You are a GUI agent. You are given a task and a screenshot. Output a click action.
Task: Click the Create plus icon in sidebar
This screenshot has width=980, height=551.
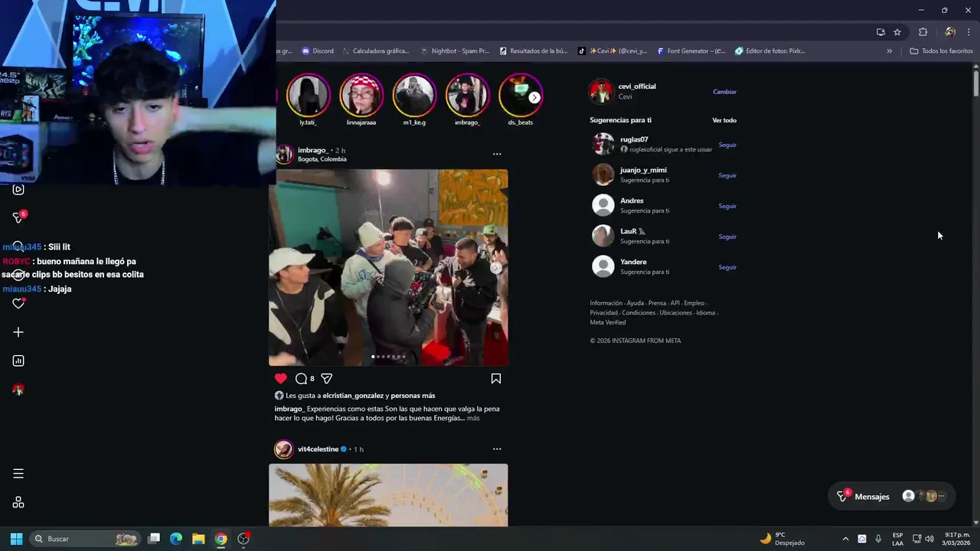coord(18,332)
